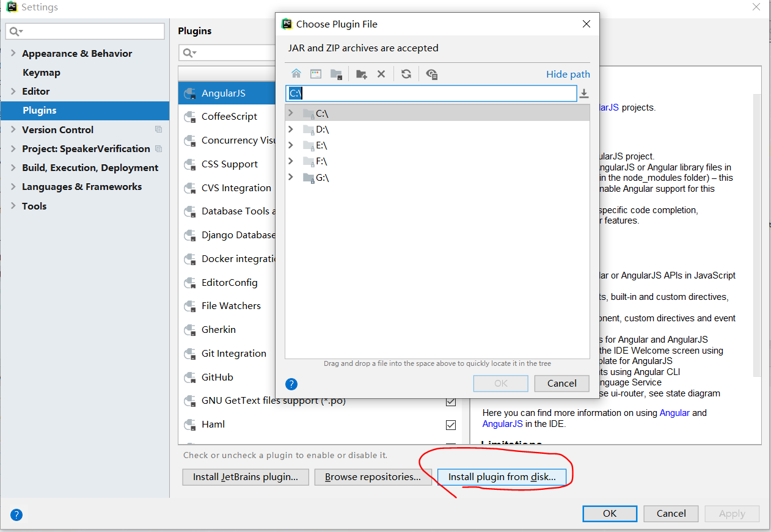Click the CSS Support plugin icon
The height and width of the screenshot is (532, 771).
(190, 164)
